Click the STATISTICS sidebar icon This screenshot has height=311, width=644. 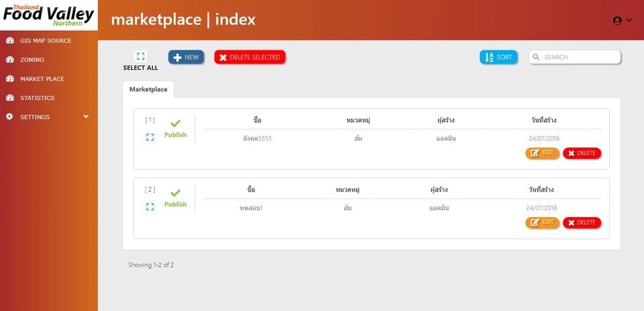[x=10, y=98]
